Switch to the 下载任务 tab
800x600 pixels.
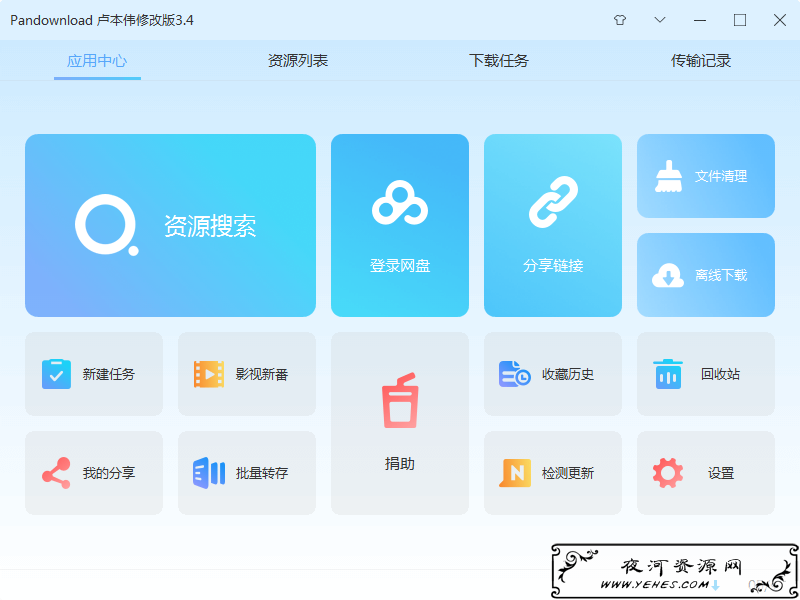(x=499, y=61)
